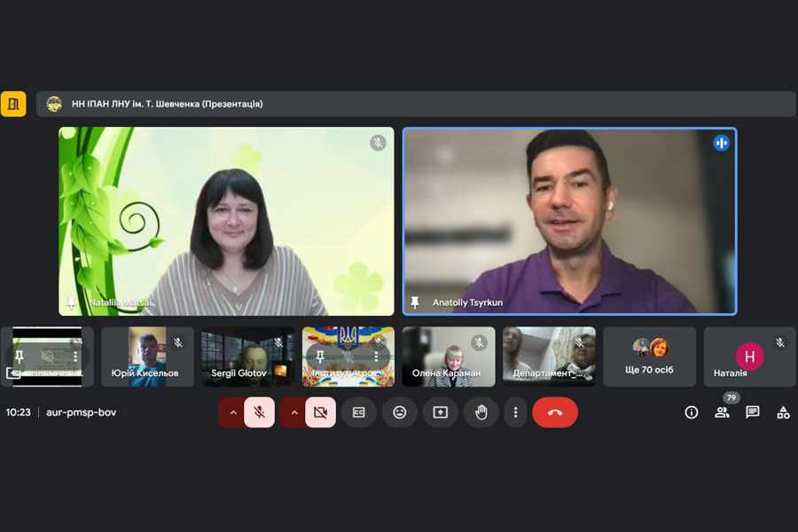Viewport: 798px width, 532px height.
Task: Select the Sergii Glotov thumbnail
Action: 248,356
